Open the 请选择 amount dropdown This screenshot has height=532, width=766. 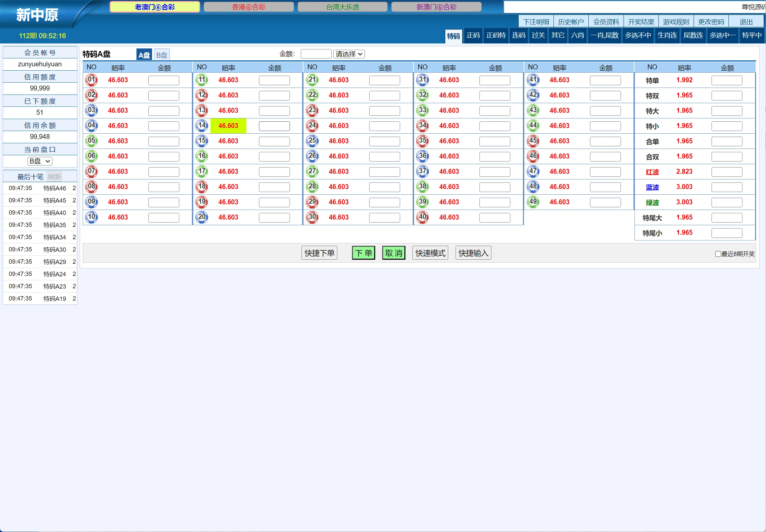[x=349, y=54]
